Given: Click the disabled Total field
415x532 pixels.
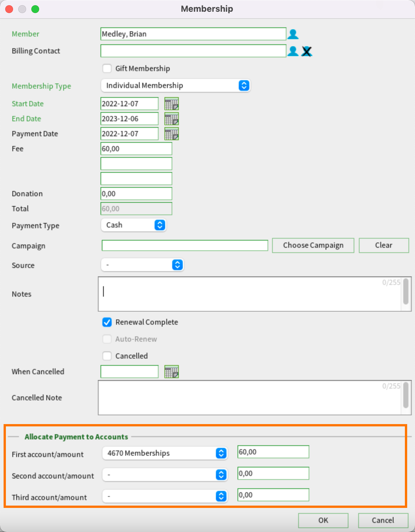Looking at the screenshot, I should (x=136, y=209).
